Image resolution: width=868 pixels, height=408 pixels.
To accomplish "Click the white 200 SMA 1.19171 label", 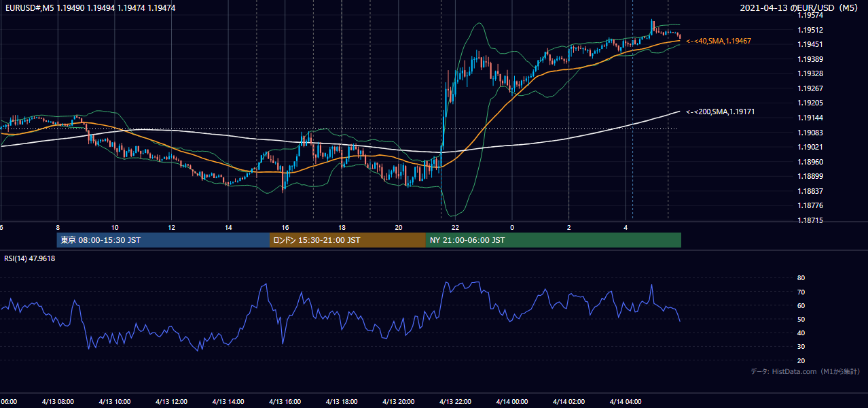I will tap(721, 112).
